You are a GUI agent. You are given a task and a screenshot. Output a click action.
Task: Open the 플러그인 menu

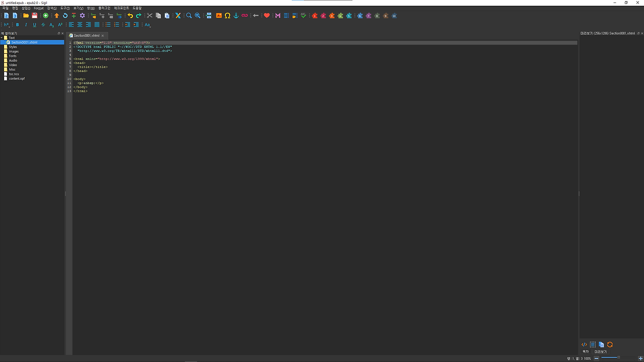coord(104,8)
